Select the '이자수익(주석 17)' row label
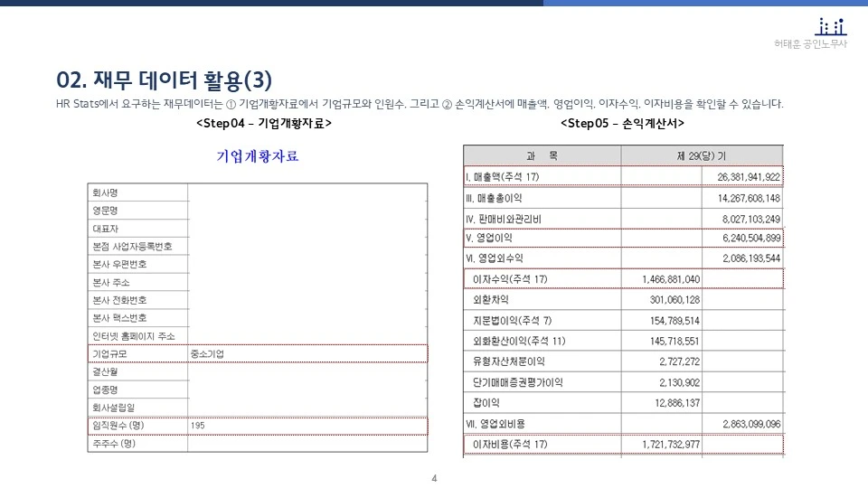 coord(510,279)
